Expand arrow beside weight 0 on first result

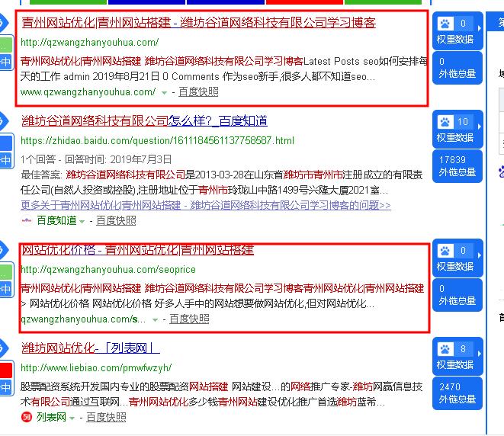480,28
